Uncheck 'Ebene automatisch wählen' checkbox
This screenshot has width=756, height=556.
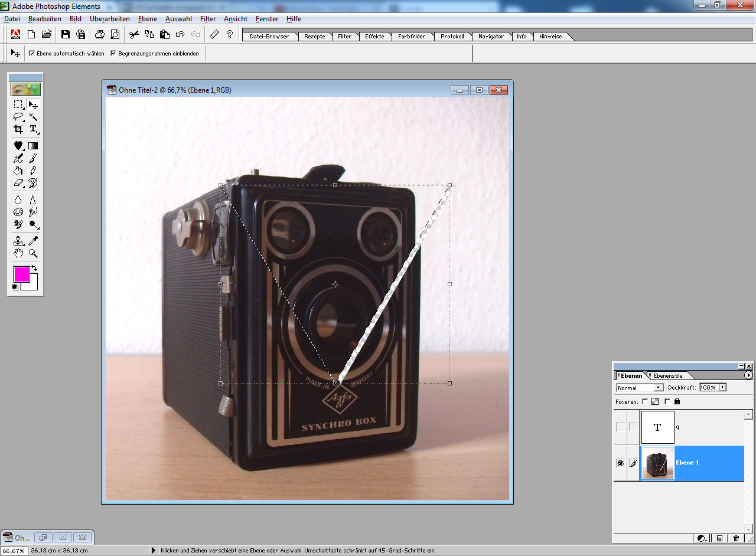coord(32,53)
